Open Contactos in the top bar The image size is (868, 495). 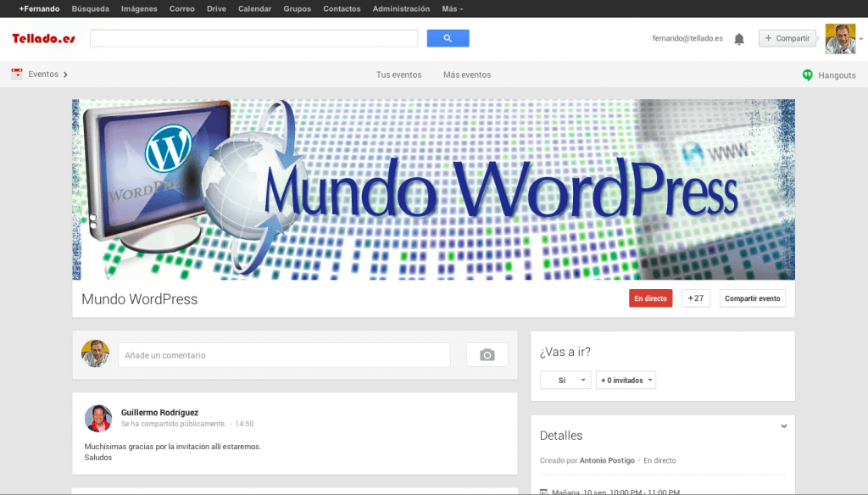click(x=342, y=8)
